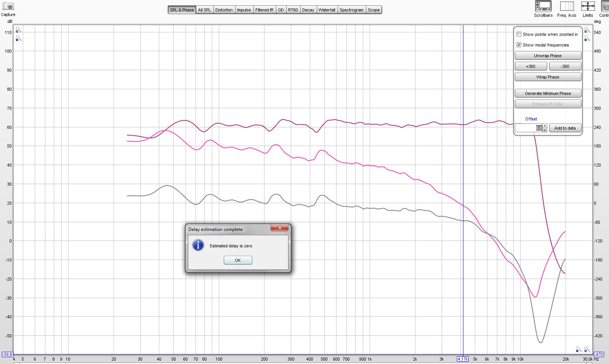Switch to the Waterfall tab

(x=327, y=10)
